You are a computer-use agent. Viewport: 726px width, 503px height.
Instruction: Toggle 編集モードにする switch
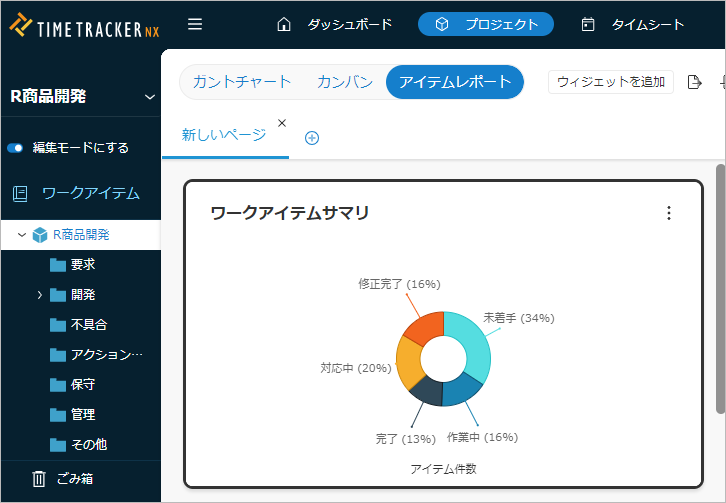[15, 148]
